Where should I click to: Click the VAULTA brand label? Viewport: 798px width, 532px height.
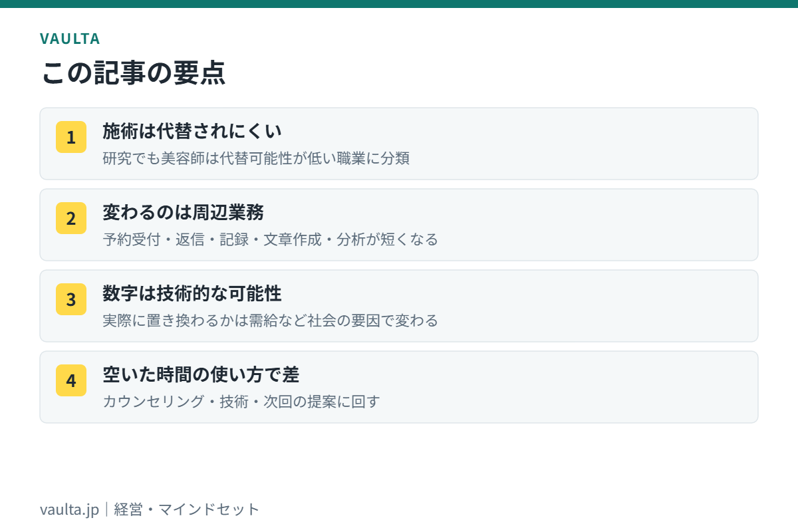click(70, 39)
